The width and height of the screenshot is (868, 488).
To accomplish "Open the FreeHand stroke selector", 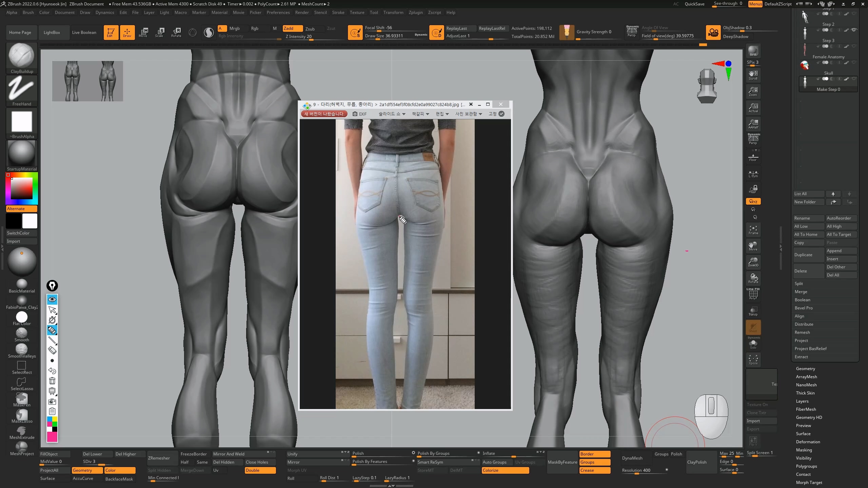I will click(x=21, y=88).
